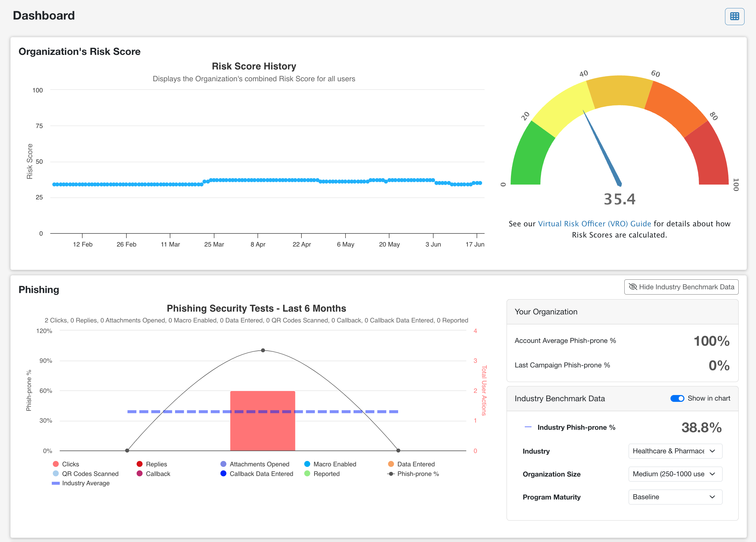Toggle the Clicks legend series
Viewport: 756px width, 542px height.
pos(66,464)
